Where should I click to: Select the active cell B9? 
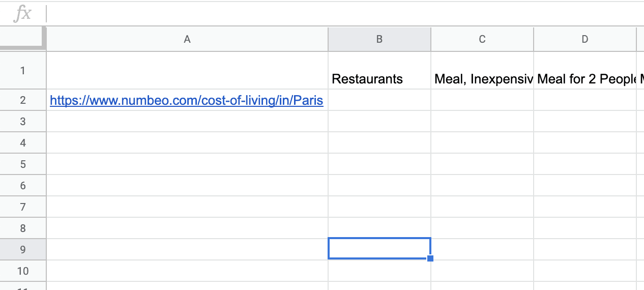coord(379,248)
